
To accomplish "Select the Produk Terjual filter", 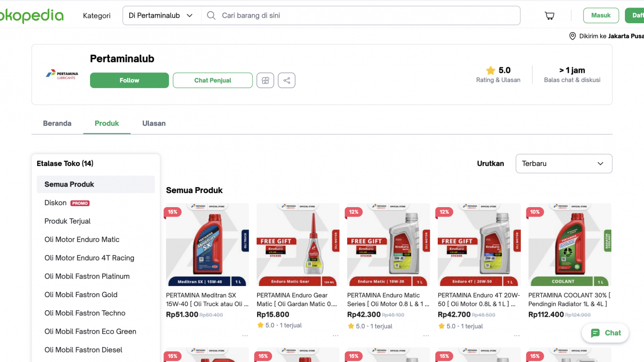I will point(67,221).
